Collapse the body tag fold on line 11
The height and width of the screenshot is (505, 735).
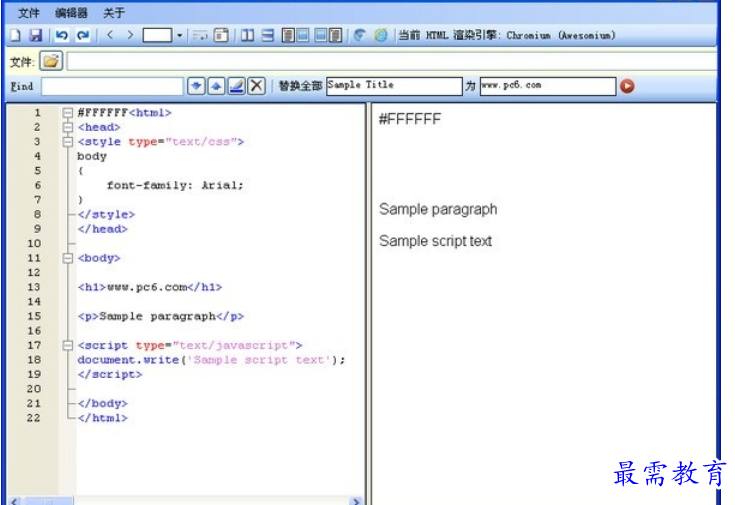pos(68,258)
